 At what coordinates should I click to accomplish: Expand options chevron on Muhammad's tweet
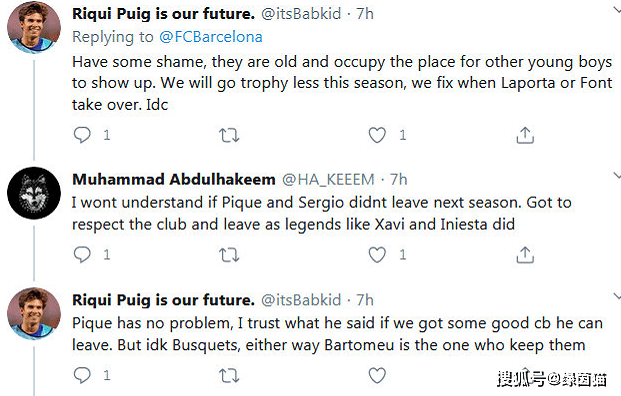pos(617,175)
